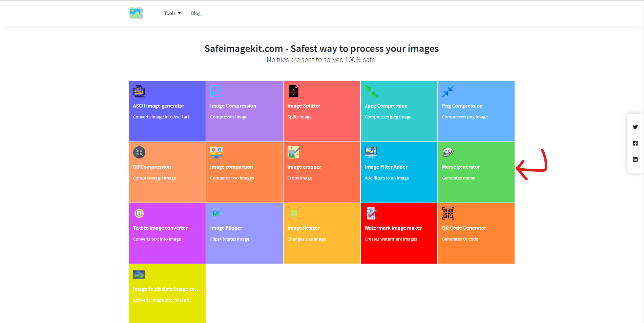Click the Watermark image maker icon
644x323 pixels.
point(371,213)
